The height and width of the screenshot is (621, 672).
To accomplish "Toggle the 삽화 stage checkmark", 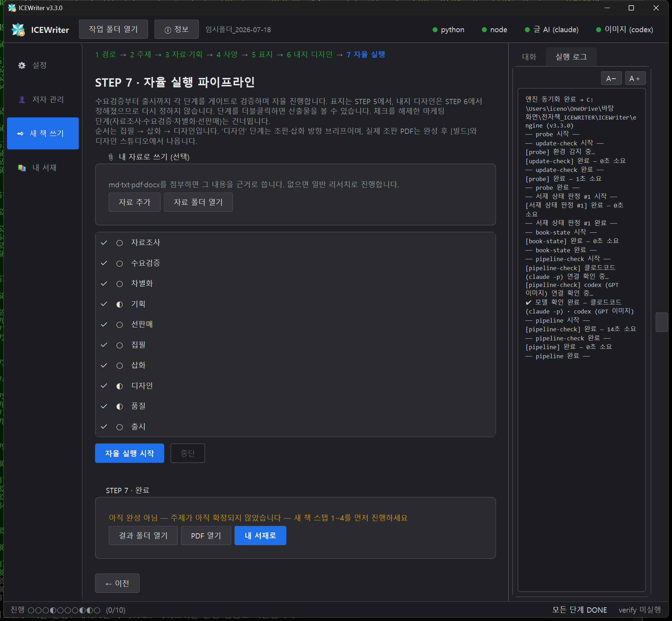I will [x=104, y=365].
